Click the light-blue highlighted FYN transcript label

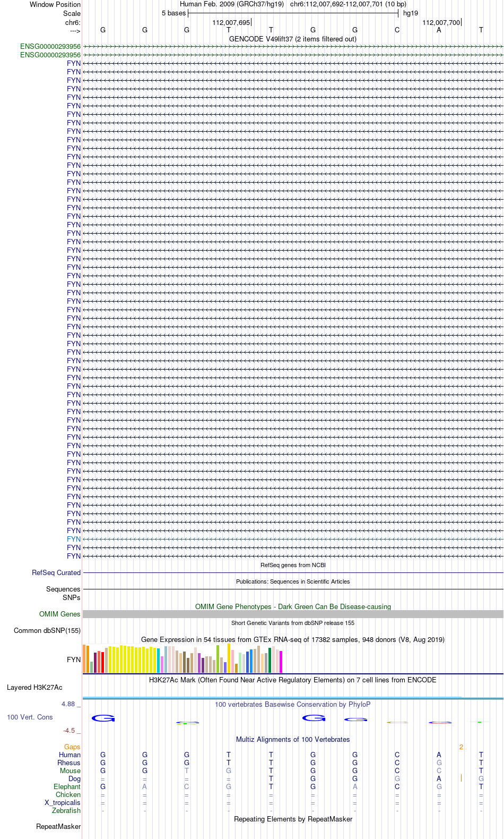74,539
